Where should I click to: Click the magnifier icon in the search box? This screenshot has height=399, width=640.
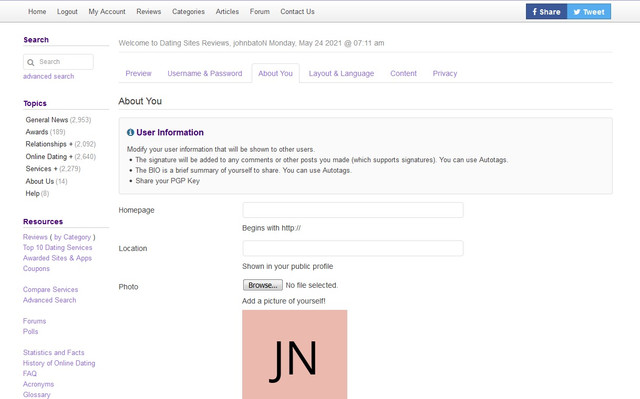tap(31, 62)
